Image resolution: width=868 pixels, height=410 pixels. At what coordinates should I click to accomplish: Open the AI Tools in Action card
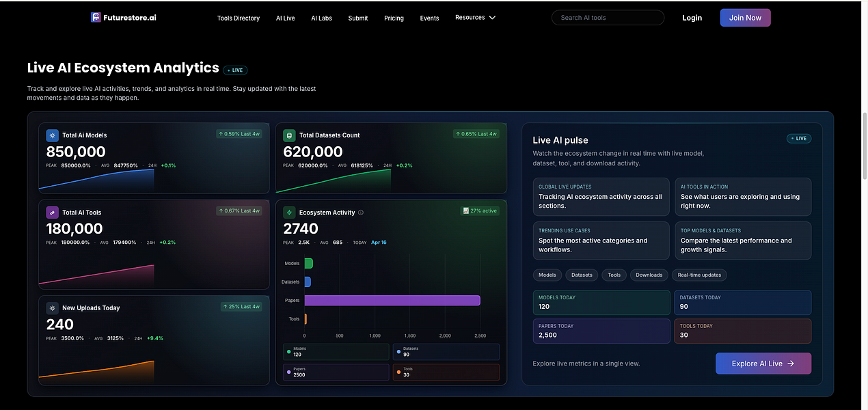coord(743,197)
